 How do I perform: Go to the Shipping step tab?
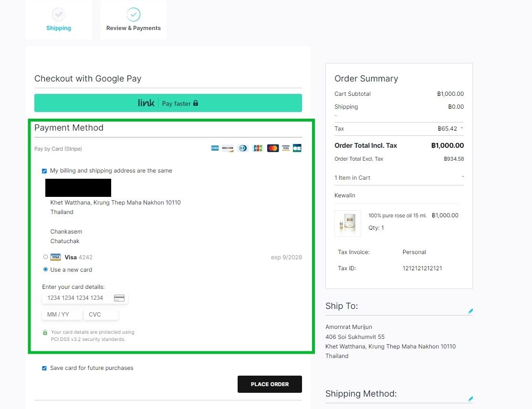click(x=59, y=20)
